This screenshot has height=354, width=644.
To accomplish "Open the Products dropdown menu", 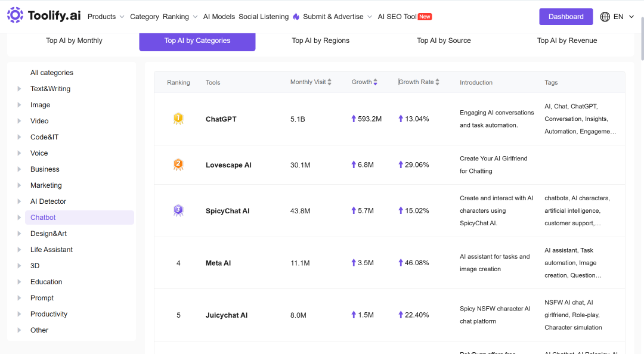I will tap(106, 17).
